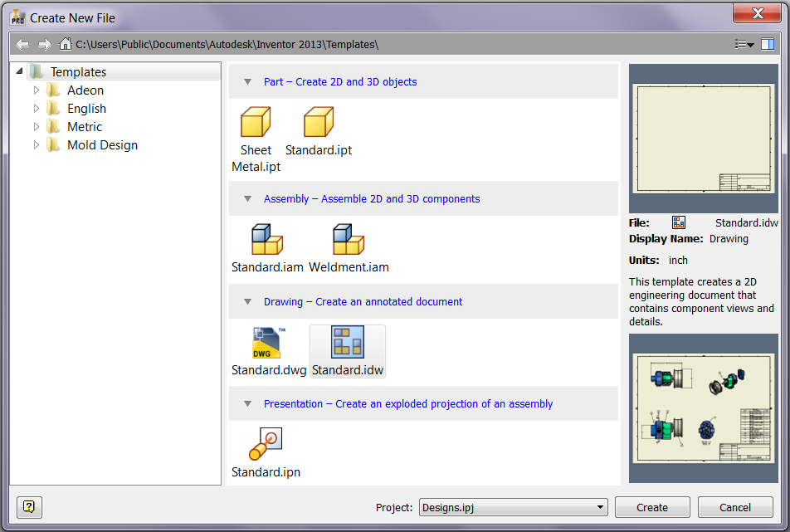Collapse the Templates tree root
This screenshot has height=532, width=790.
(x=19, y=71)
